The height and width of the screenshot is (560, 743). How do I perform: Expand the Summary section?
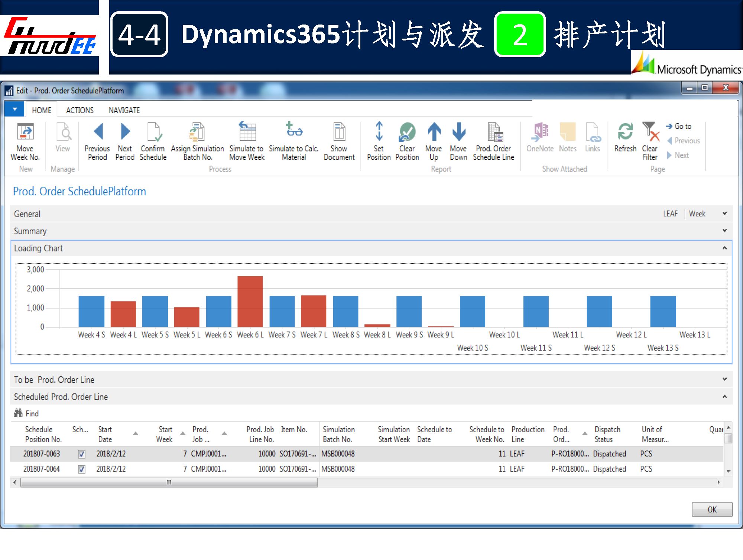pos(724,231)
